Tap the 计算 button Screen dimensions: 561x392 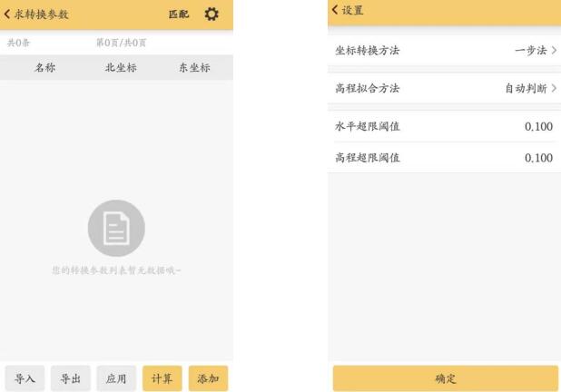point(162,378)
